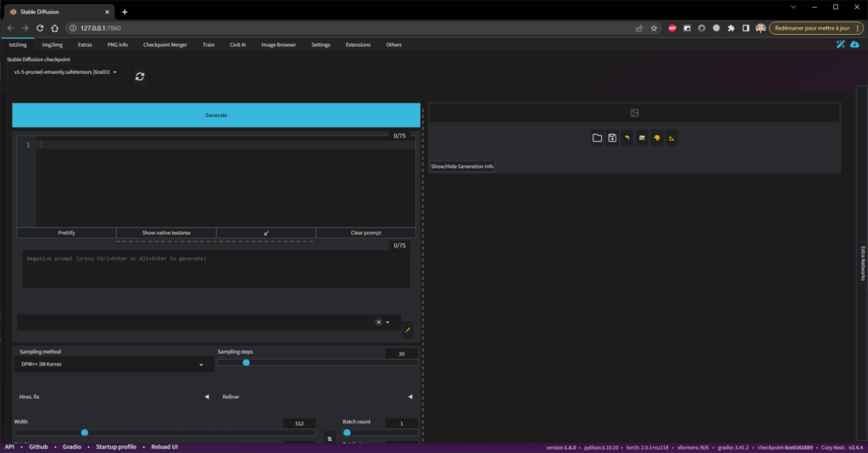Click the swap width and height icon
Viewport: 868px width, 453px height.
pos(330,439)
